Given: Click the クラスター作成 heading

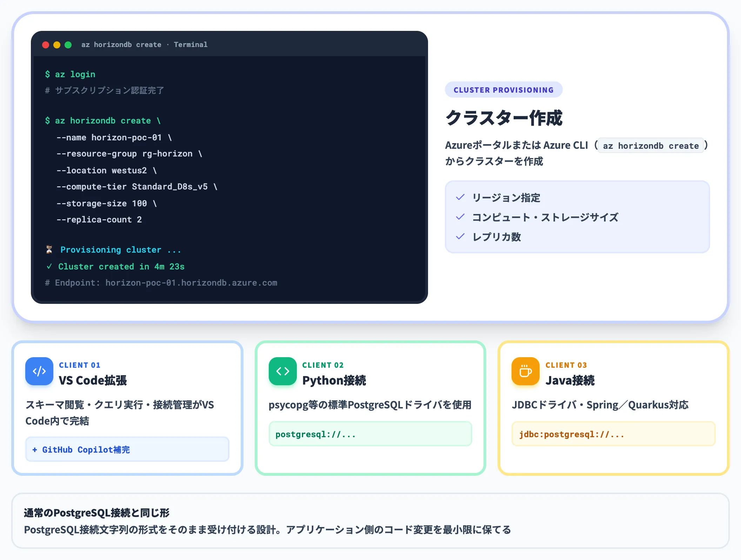Looking at the screenshot, I should point(504,118).
